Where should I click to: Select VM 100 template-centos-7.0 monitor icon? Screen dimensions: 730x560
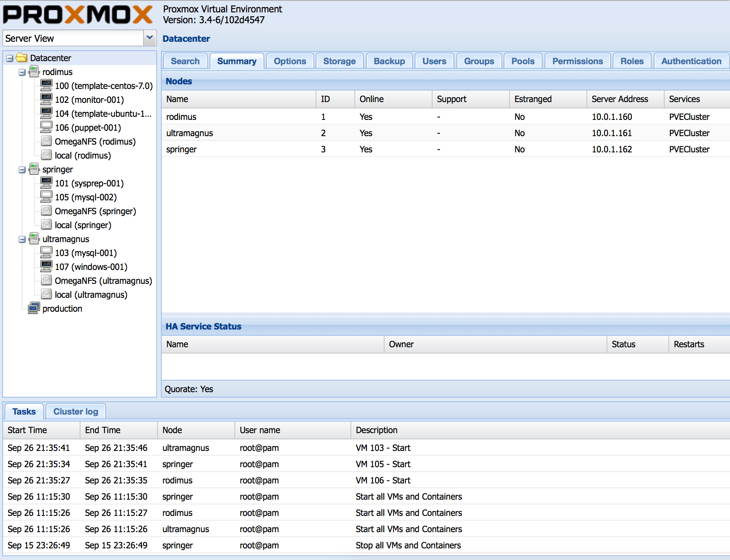(x=46, y=85)
